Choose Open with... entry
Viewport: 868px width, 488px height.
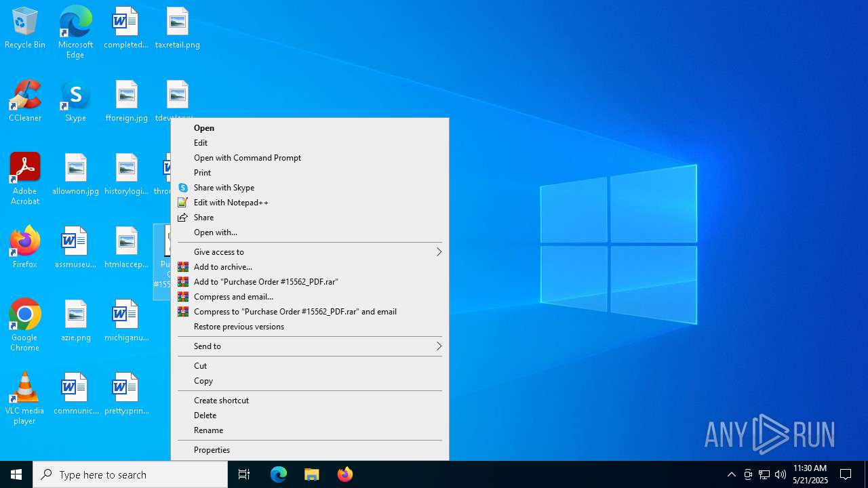310,232
